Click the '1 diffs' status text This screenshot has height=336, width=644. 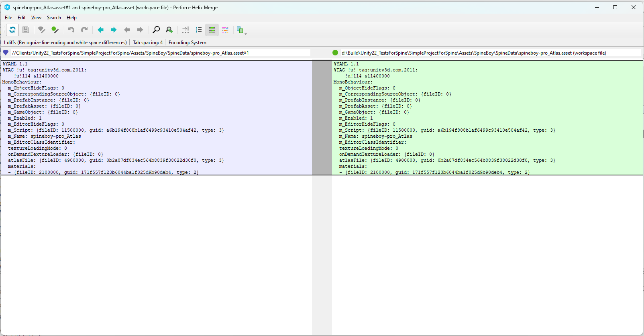coord(65,43)
